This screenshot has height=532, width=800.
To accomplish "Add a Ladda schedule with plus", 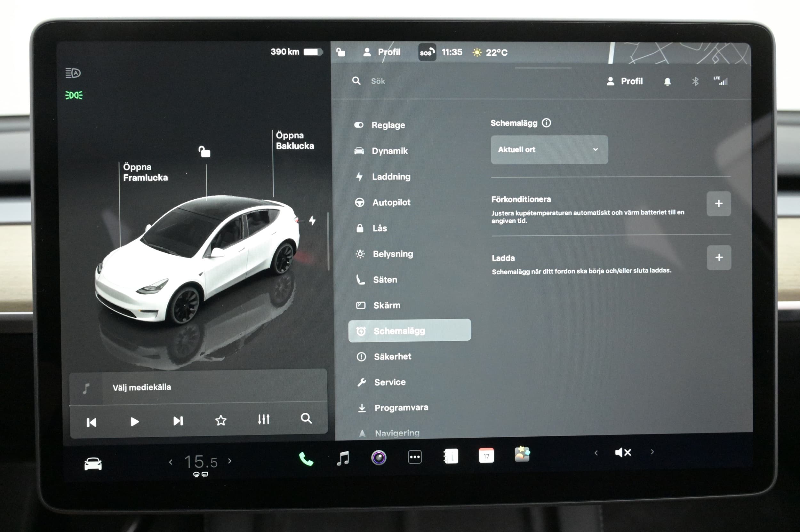I will [x=719, y=258].
